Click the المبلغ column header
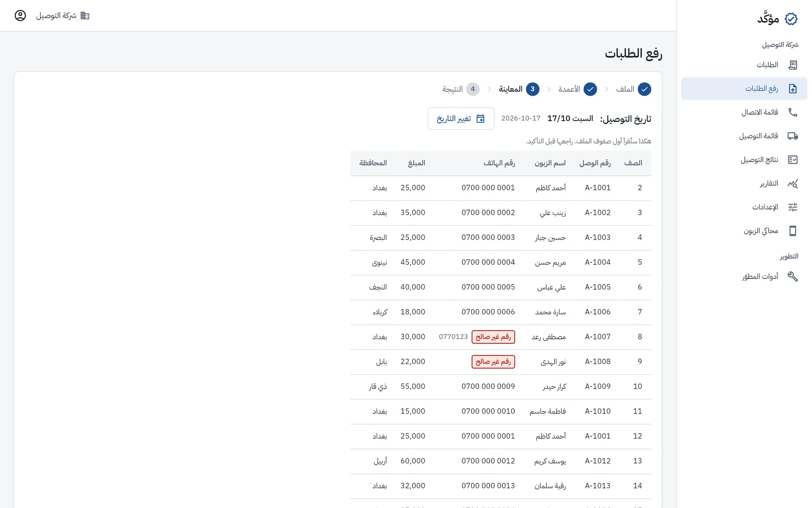The width and height of the screenshot is (812, 508). pyautogui.click(x=416, y=163)
